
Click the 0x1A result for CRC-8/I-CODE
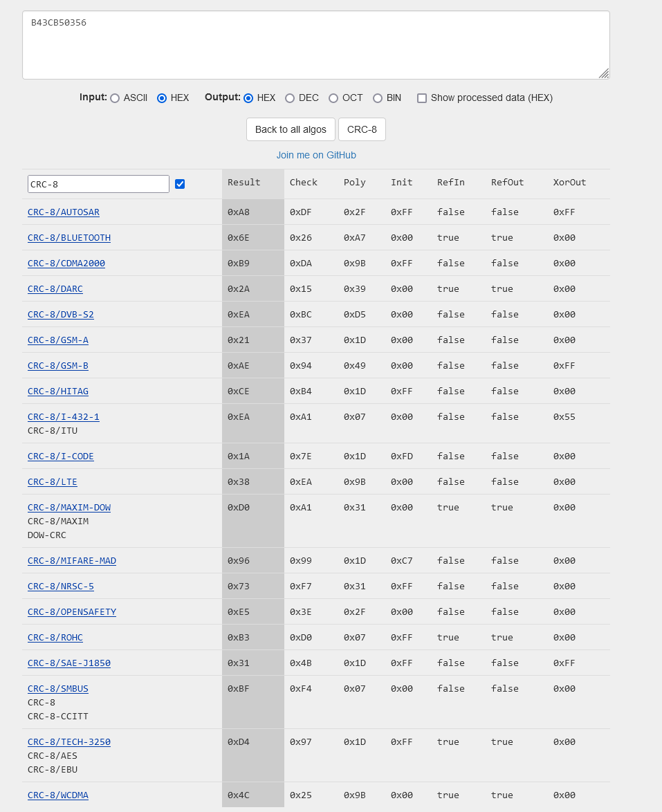click(x=239, y=456)
